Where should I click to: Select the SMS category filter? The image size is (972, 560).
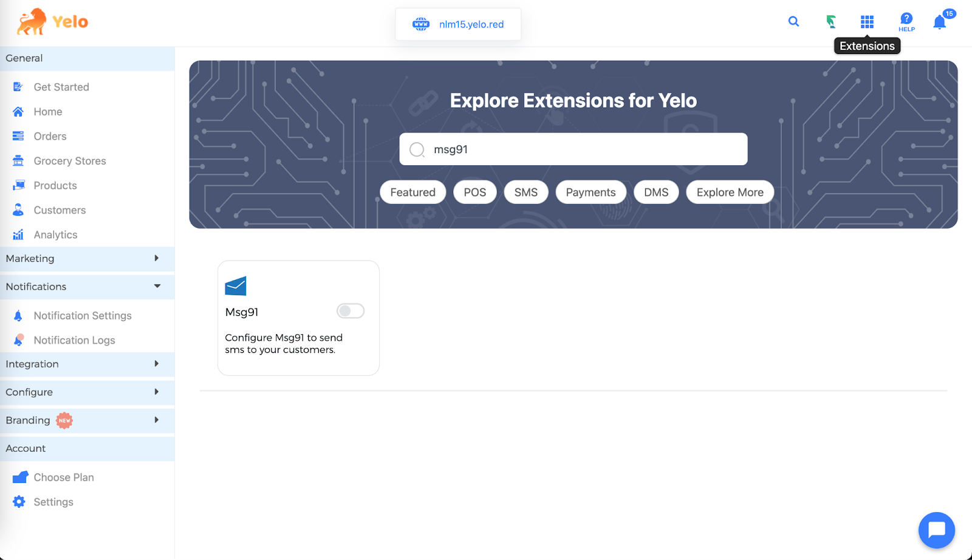pos(526,192)
